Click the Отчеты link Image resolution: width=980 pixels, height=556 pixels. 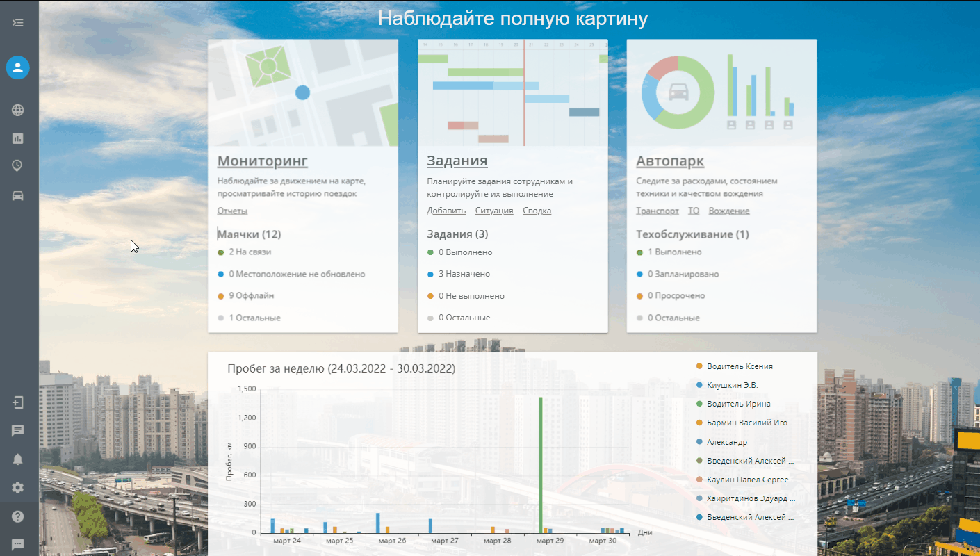[x=232, y=211]
